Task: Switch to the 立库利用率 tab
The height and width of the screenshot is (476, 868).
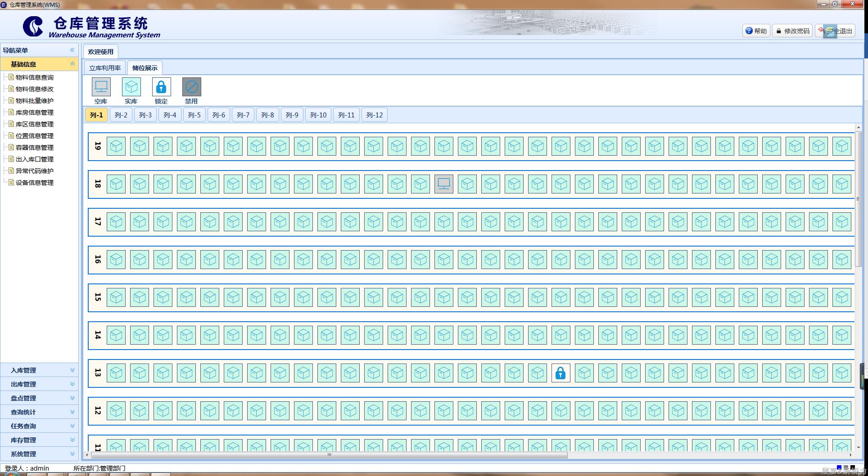Action: click(104, 68)
